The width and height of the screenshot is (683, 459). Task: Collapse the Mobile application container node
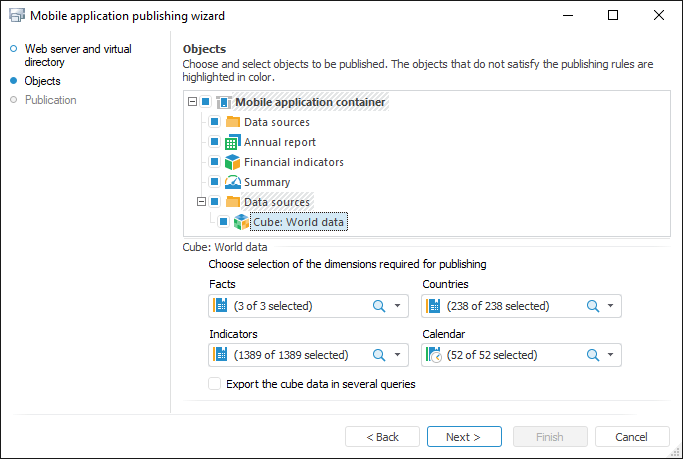click(x=192, y=102)
